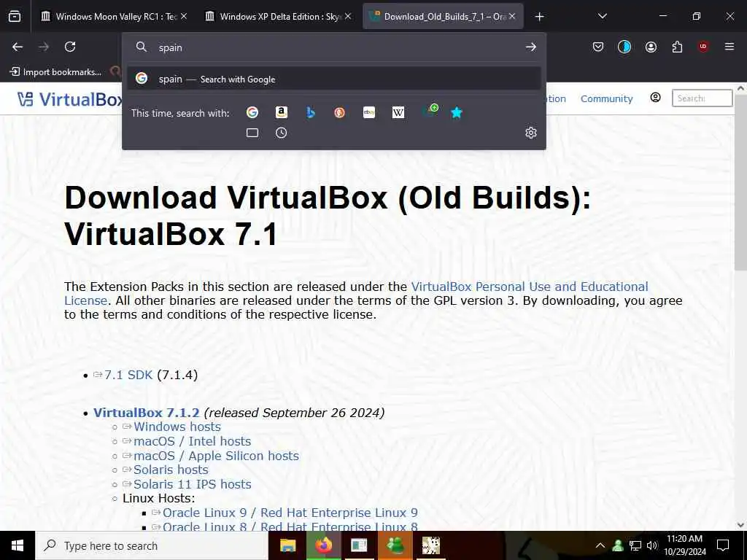Open a new tab with plus button
The width and height of the screenshot is (747, 560).
click(539, 17)
